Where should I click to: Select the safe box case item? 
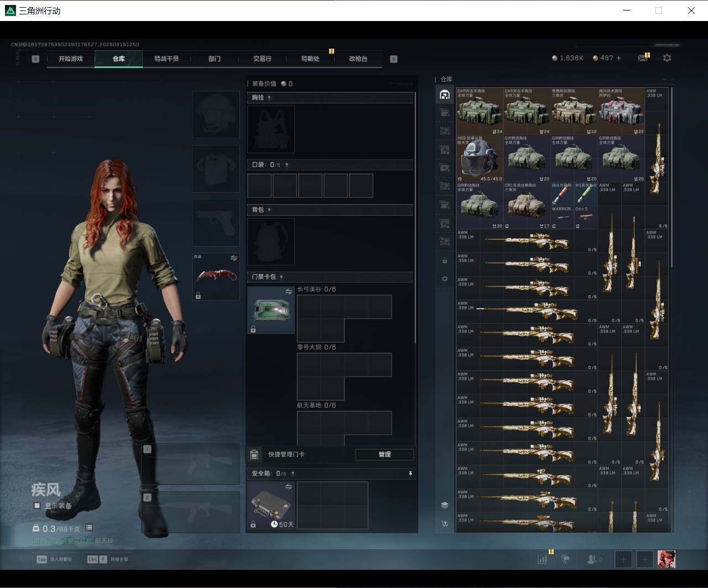271,505
